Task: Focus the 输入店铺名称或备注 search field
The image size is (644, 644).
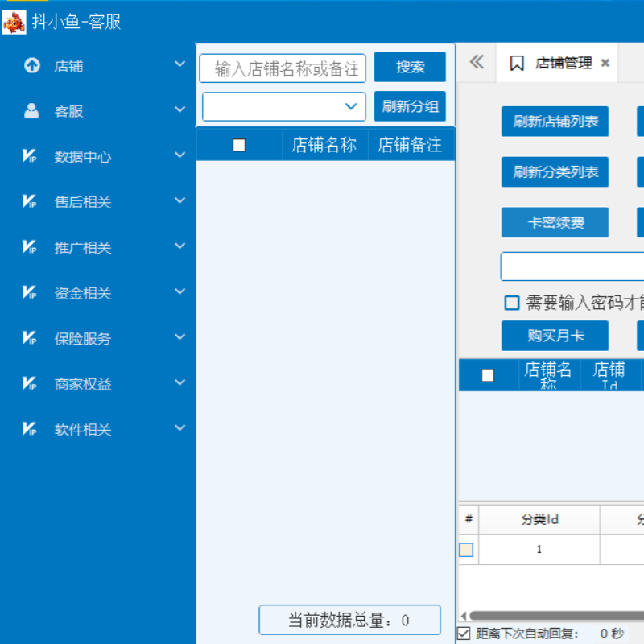Action: point(283,68)
